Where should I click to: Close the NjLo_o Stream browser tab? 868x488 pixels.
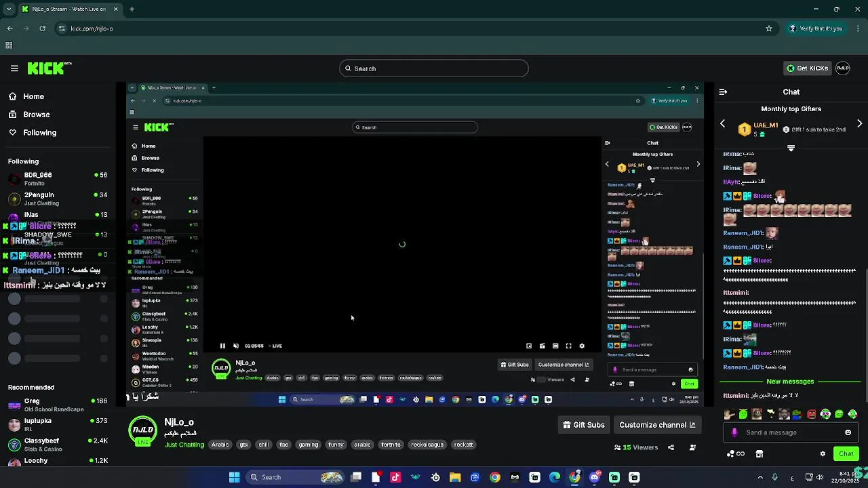coord(115,9)
